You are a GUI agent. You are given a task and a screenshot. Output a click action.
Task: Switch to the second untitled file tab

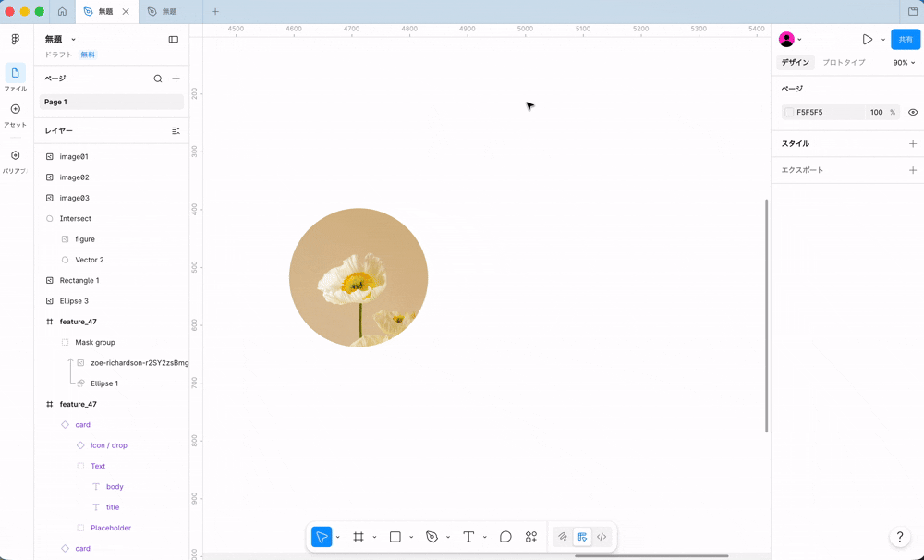coord(171,11)
